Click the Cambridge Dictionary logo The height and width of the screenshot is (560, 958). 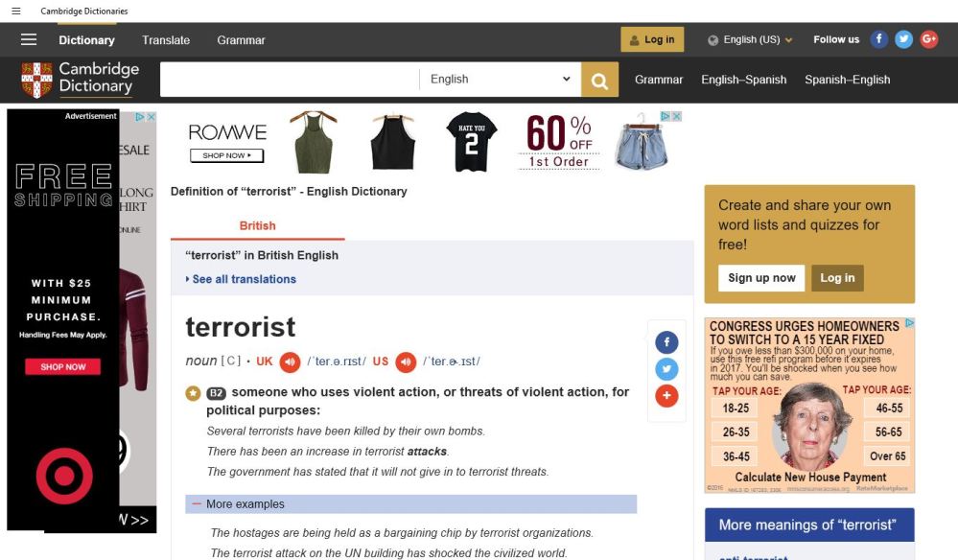[81, 79]
